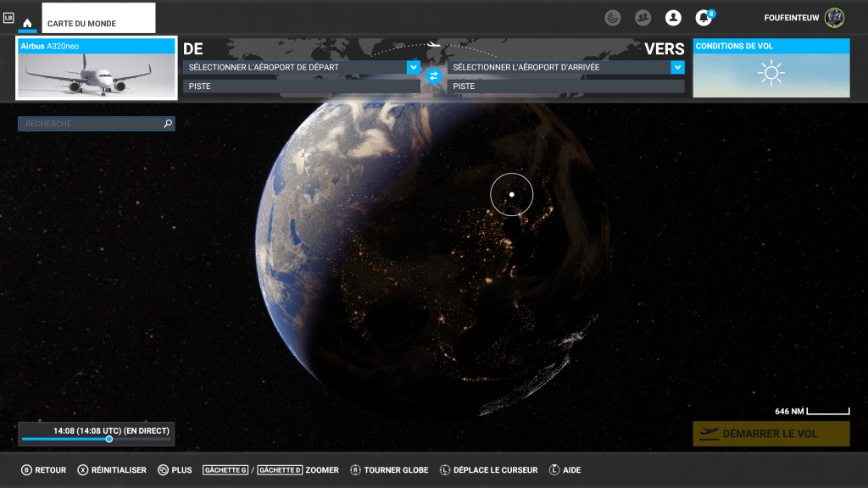Open the arrival PISTE runway field

pos(565,86)
